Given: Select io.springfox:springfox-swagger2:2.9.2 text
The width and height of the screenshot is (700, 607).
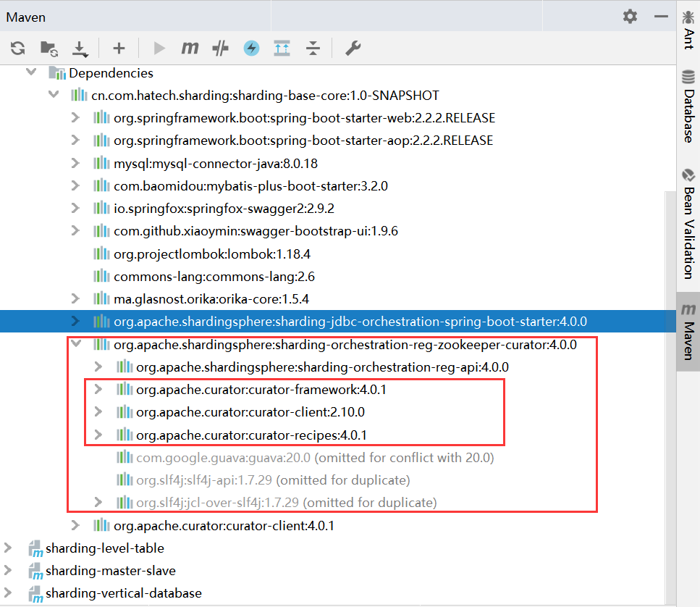Looking at the screenshot, I should 224,209.
